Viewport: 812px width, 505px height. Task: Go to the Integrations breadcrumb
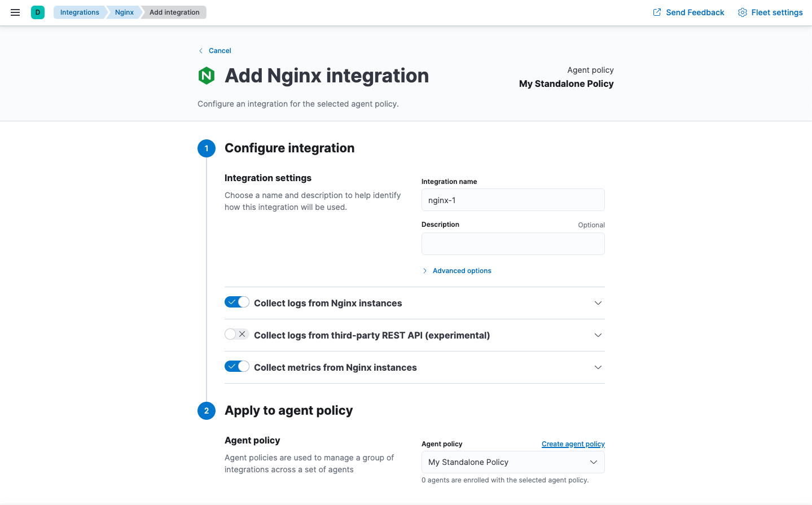point(79,12)
